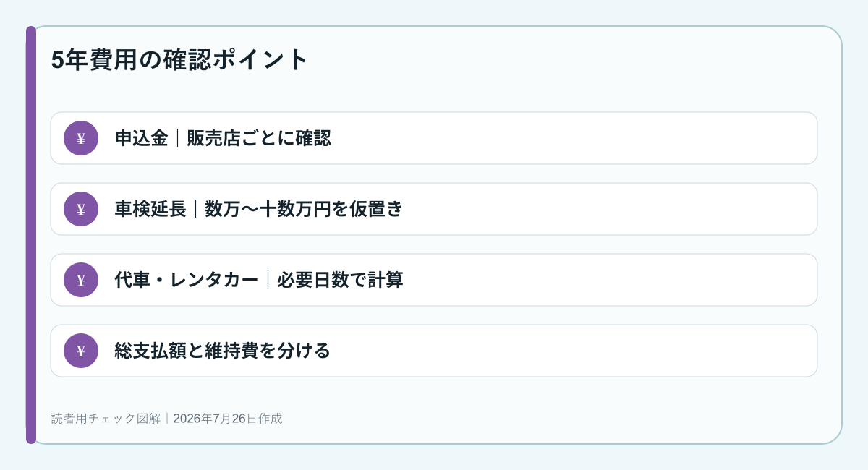
Task: Select the 申込金｜販売店ごとに確認 row
Action: coord(434,138)
